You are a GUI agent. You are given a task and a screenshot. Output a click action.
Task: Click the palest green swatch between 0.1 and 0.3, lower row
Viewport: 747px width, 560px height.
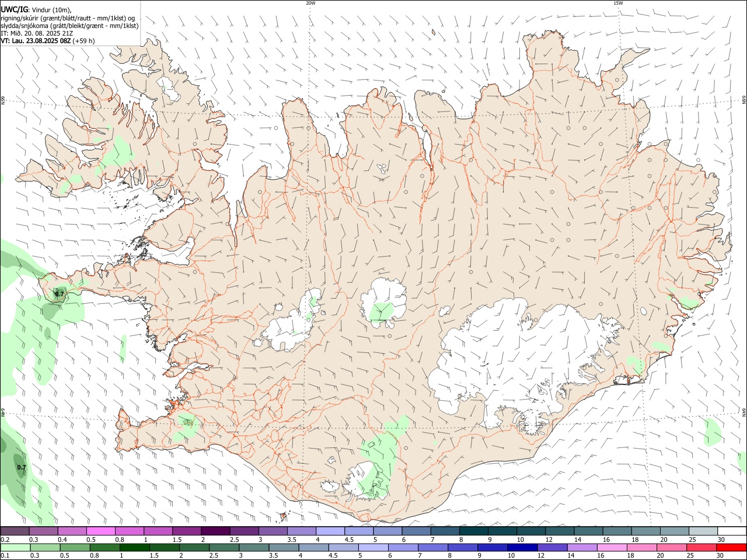pyautogui.click(x=15, y=548)
